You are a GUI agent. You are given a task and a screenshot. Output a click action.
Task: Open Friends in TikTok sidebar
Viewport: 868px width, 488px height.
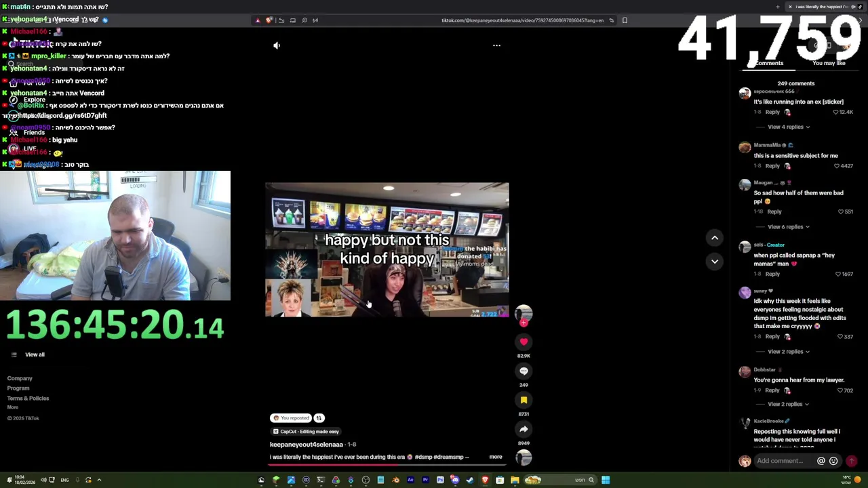click(34, 133)
